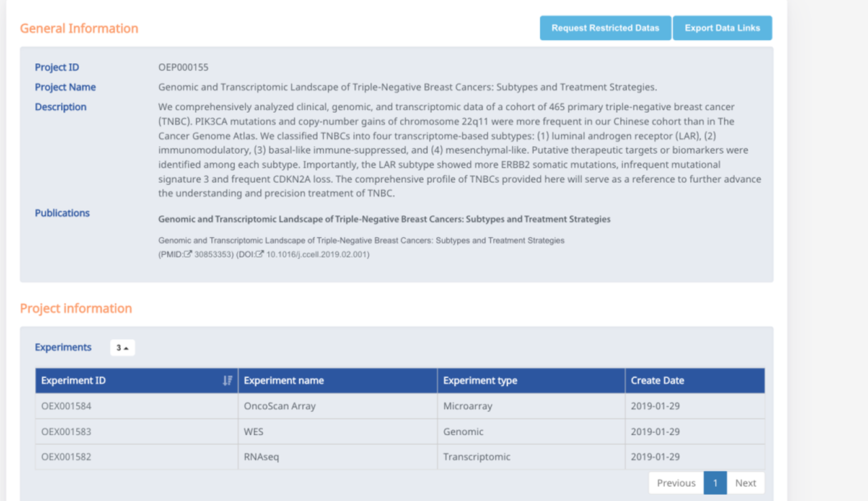This screenshot has height=501, width=868.
Task: Click the Publications label
Action: coord(62,213)
